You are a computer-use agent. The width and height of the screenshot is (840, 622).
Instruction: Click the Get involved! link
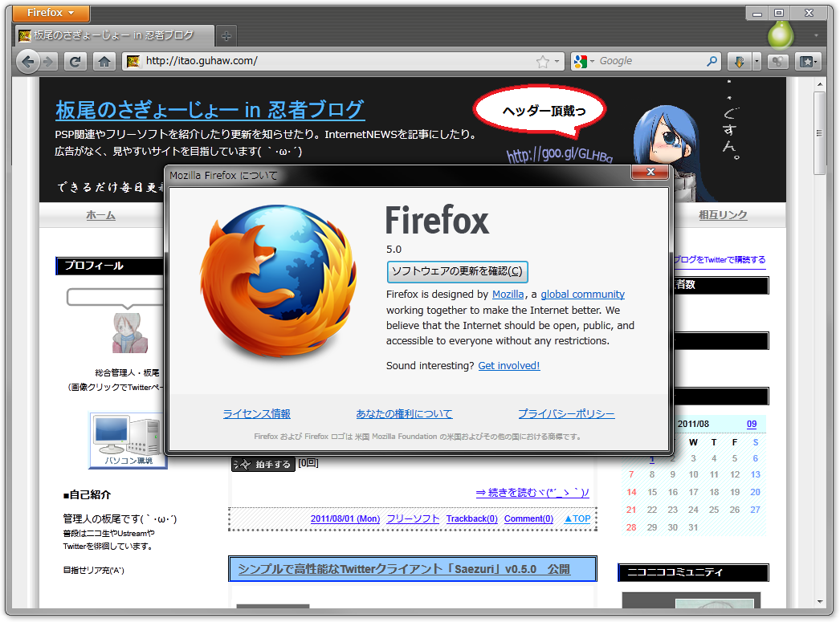pos(509,366)
